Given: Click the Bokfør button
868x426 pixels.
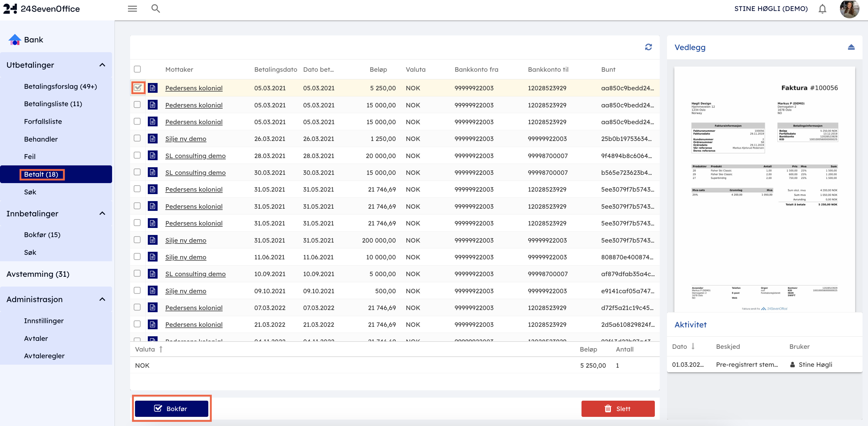Looking at the screenshot, I should [171, 409].
